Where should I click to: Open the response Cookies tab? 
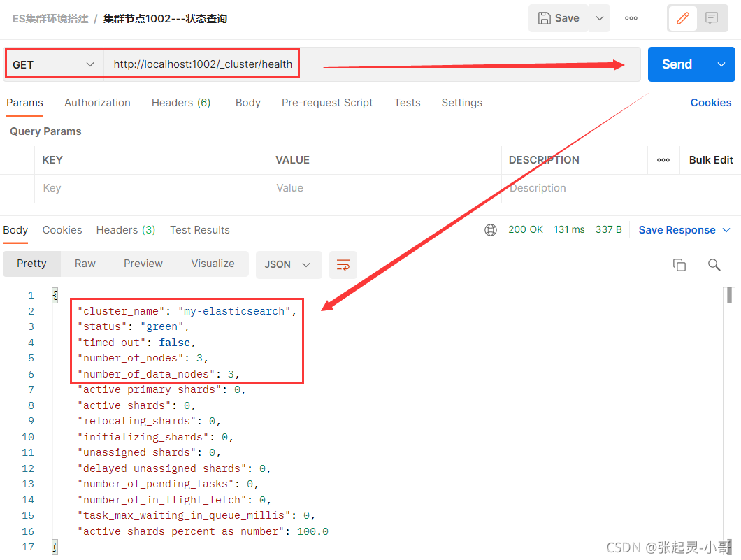62,230
